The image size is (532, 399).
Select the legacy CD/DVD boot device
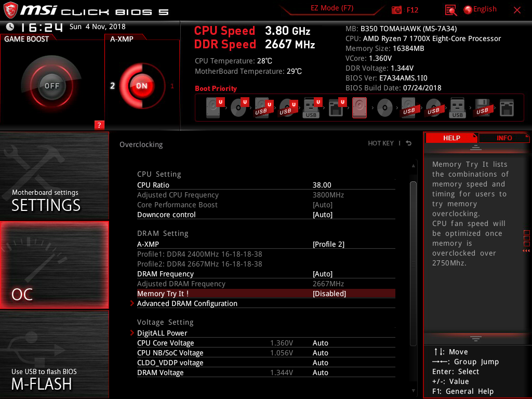tap(384, 108)
